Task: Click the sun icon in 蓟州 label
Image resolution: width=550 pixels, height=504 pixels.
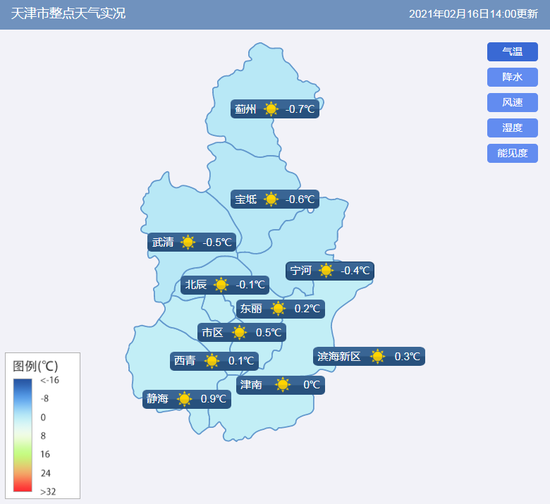Action: 271,109
